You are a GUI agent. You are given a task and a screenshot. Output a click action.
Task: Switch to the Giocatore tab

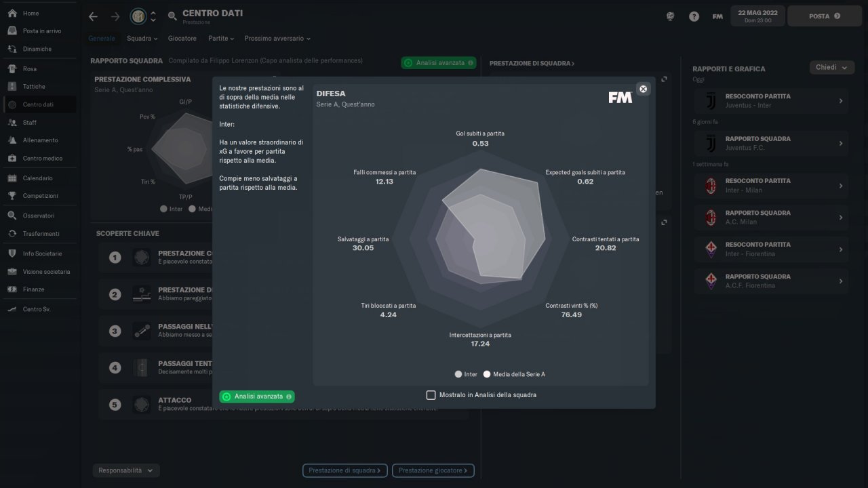pos(182,39)
